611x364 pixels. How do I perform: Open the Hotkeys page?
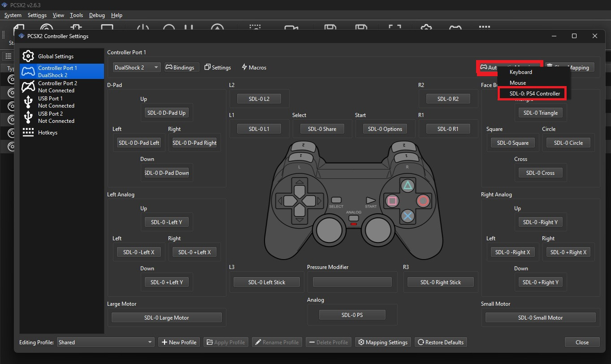(62, 132)
